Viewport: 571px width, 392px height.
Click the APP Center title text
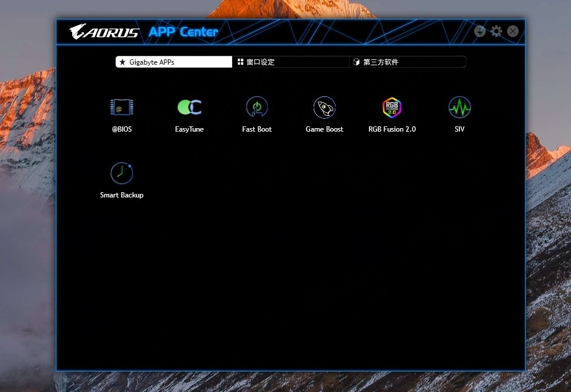pos(183,32)
